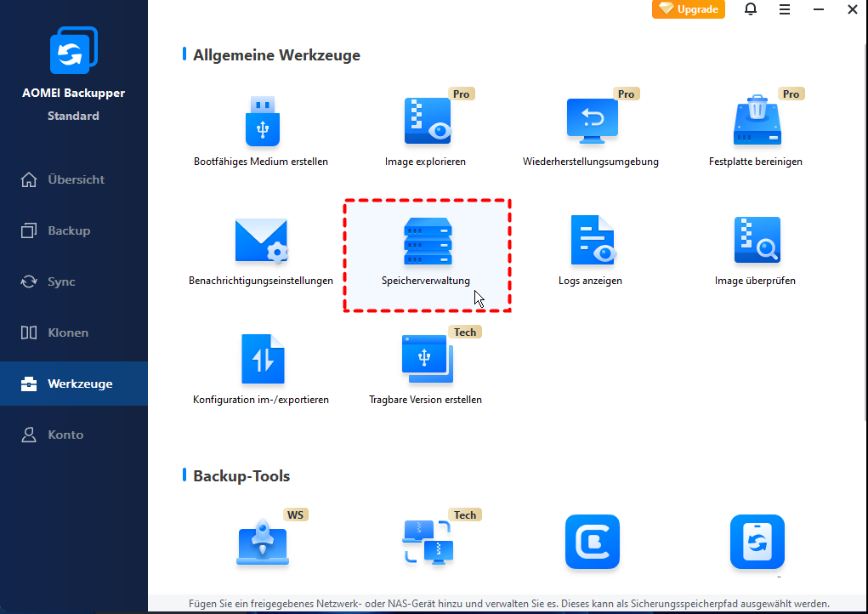Open the notifications bell

[750, 9]
